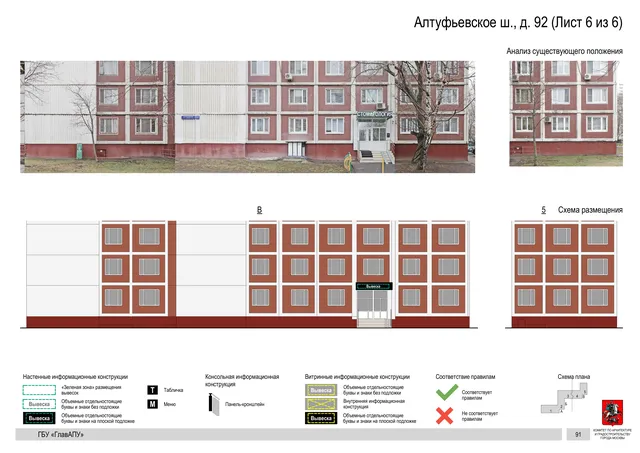Click the committee caption under the coat of arms
Screen dimensions: 640x453
(612, 434)
